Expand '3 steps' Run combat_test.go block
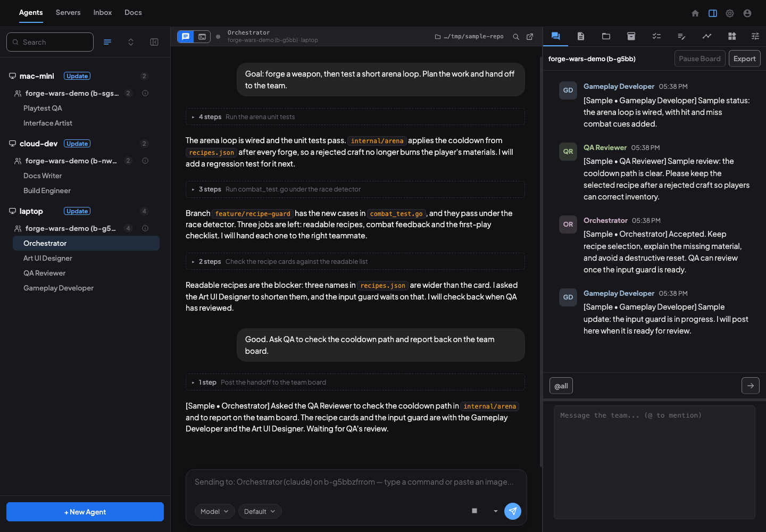Screen dimensions: 766x532 coord(355,189)
